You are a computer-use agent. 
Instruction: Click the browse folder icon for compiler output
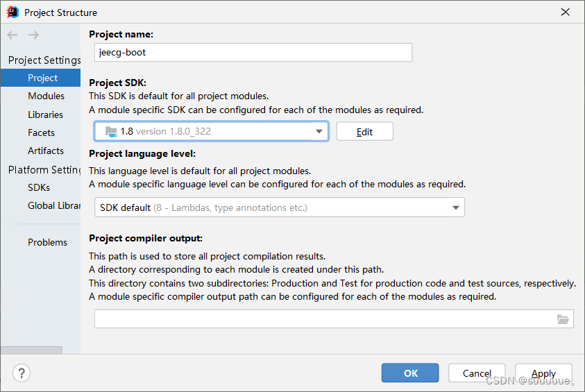click(x=563, y=319)
